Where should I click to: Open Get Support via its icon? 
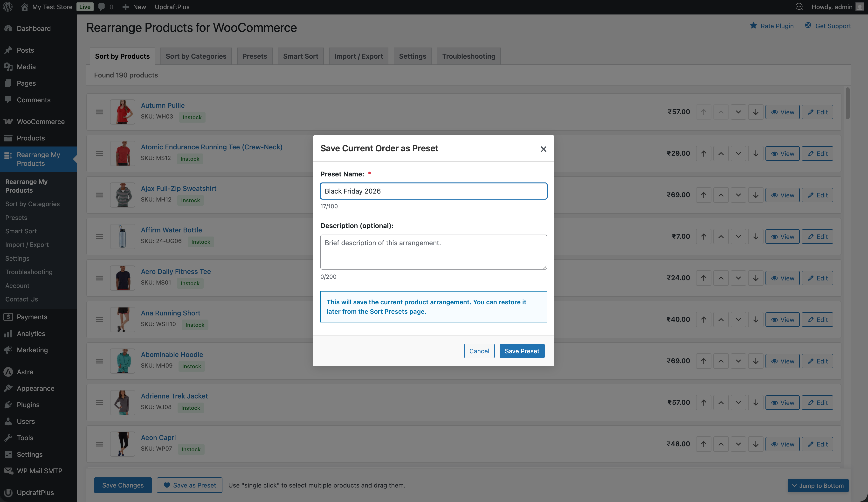click(808, 26)
